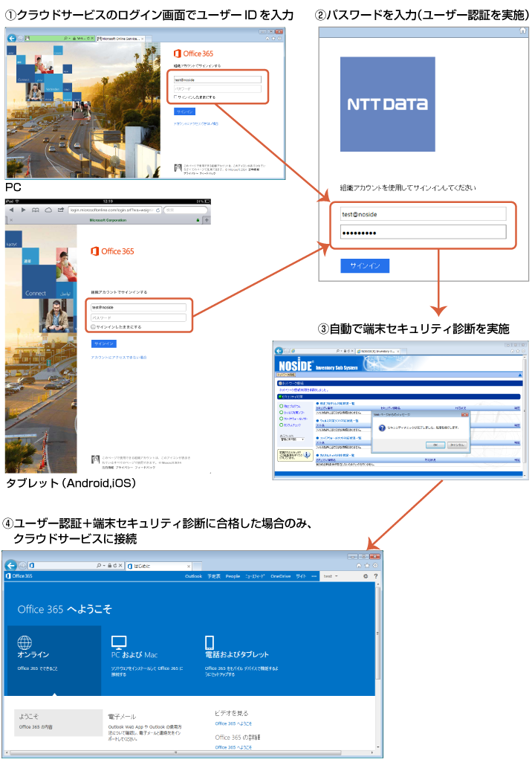The width and height of the screenshot is (532, 771).
Task: Click the favorites star in the Office 365 welcome browser
Action: [367, 566]
